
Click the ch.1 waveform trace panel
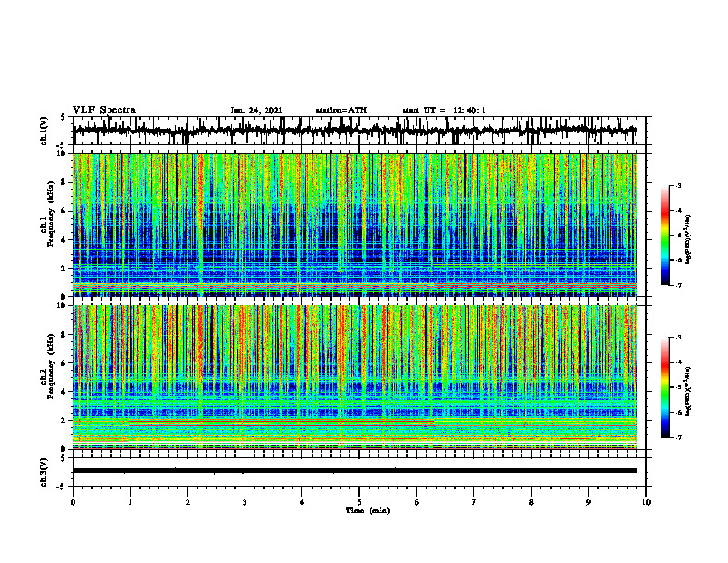point(359,131)
